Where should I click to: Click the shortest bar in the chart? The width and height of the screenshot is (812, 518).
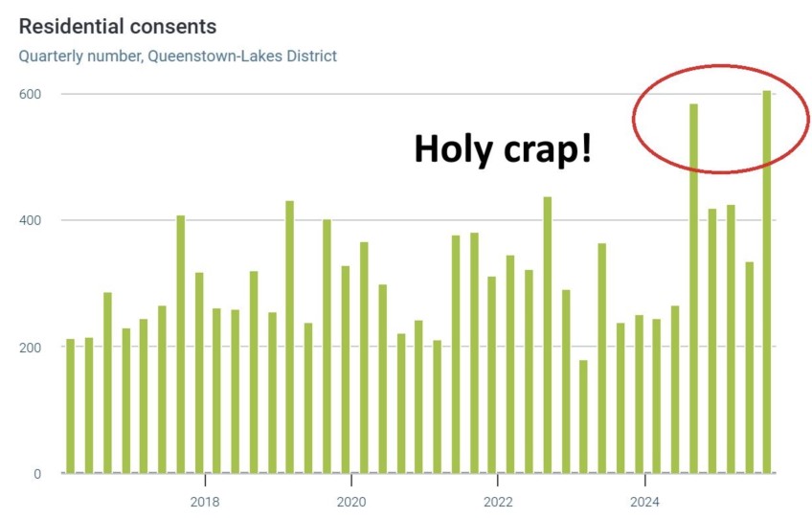coord(583,417)
